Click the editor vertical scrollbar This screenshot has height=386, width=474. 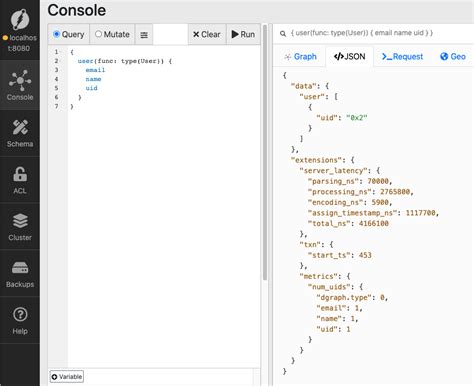(x=265, y=153)
